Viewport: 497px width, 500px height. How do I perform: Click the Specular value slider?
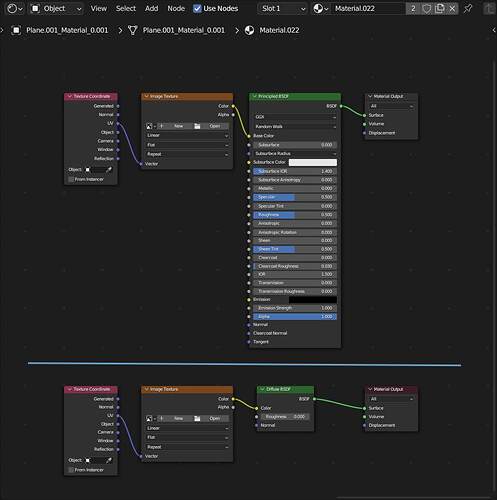(295, 197)
